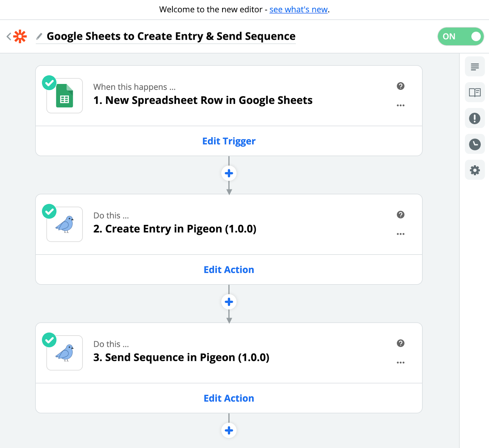This screenshot has width=489, height=448.
Task: Click the green checkmark on step 1
Action: (49, 83)
